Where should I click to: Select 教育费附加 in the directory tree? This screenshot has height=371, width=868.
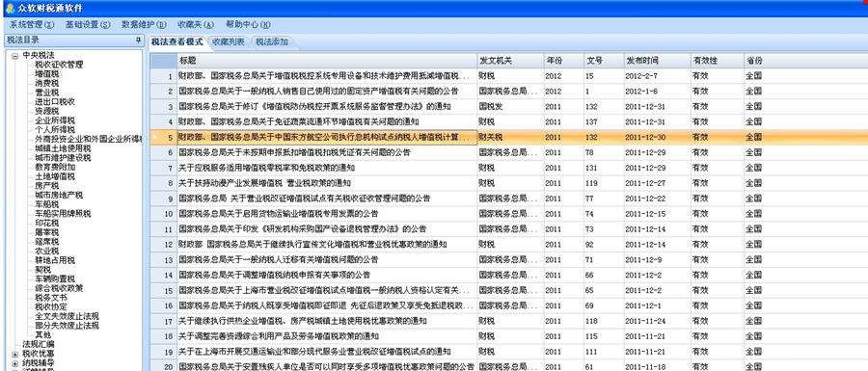coord(55,167)
